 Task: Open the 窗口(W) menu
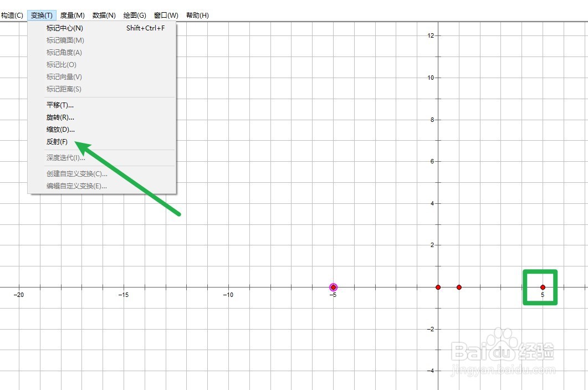166,16
